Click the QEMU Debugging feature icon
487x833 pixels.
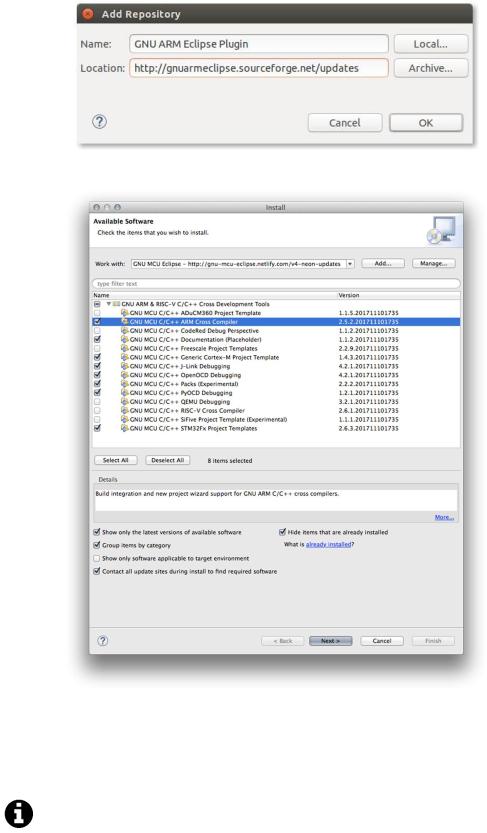(x=125, y=402)
